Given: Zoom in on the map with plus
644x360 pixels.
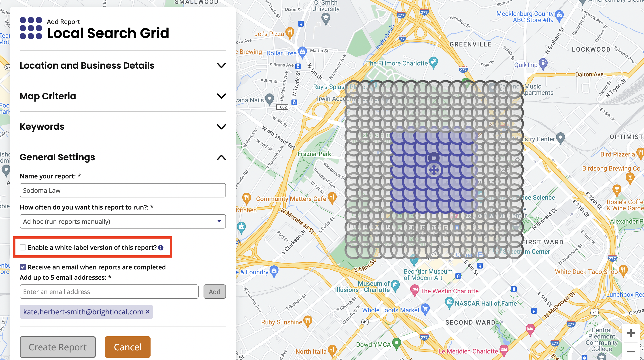Looking at the screenshot, I should (631, 333).
